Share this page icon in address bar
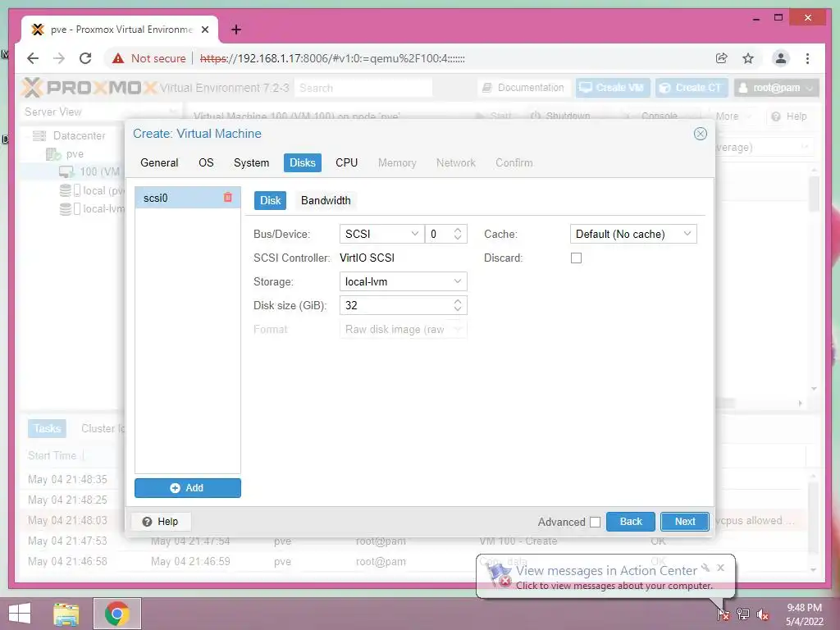The width and height of the screenshot is (840, 630). tap(722, 58)
